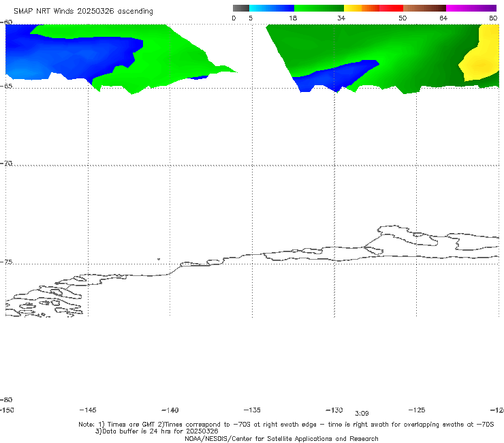504x443 pixels.
Task: Click the color bar label '50'
Action: pos(403,18)
